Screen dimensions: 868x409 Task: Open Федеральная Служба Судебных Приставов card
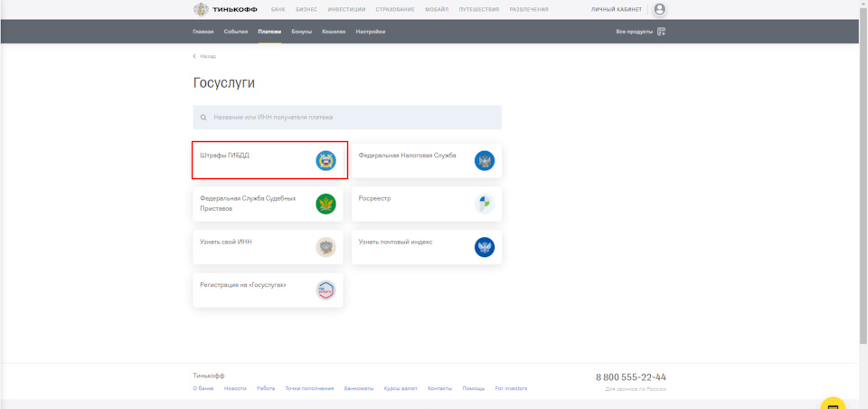(268, 204)
